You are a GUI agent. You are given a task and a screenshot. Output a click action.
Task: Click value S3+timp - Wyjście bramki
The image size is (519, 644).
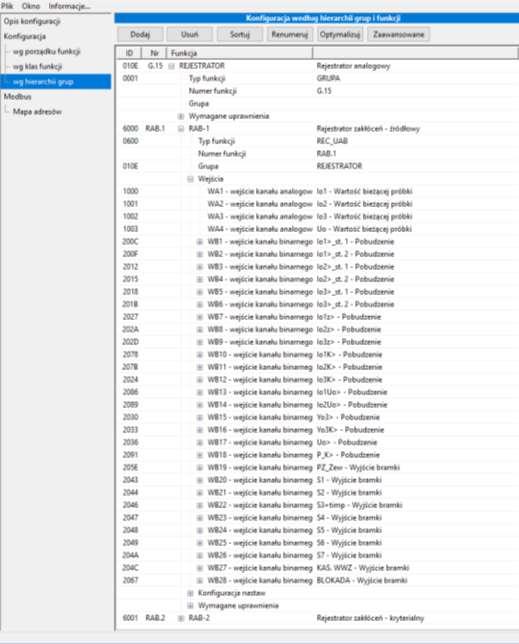(x=360, y=505)
